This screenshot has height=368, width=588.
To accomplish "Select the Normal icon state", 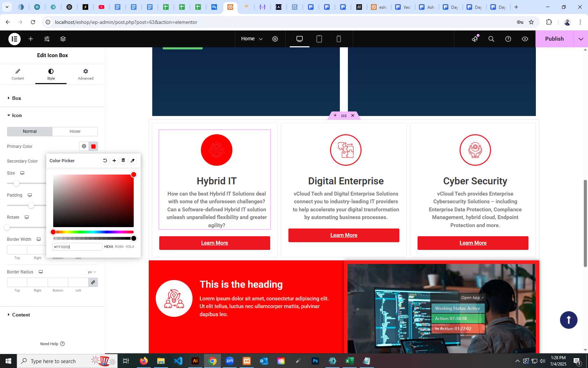I will point(30,131).
